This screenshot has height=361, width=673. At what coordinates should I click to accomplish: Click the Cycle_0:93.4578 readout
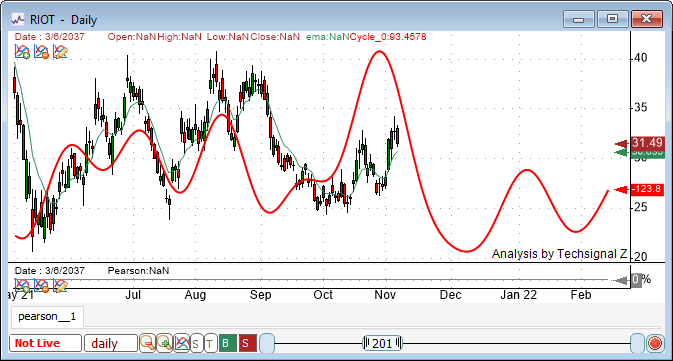click(388, 37)
